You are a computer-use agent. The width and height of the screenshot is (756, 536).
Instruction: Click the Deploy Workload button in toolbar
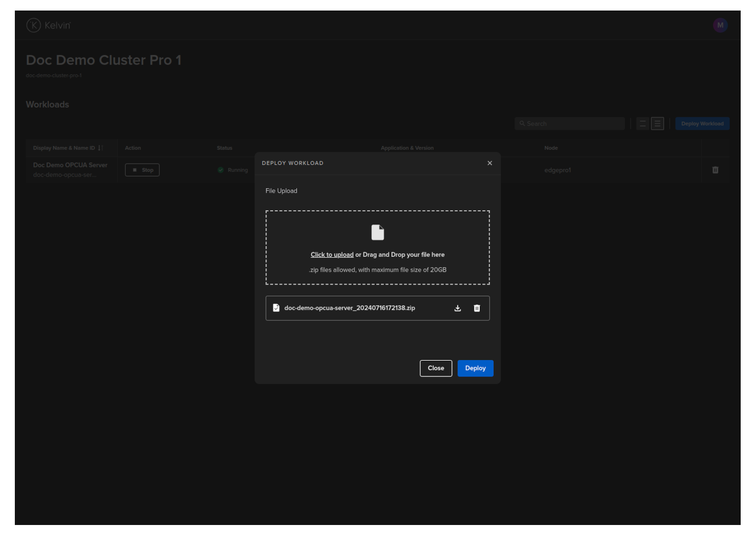coord(702,123)
